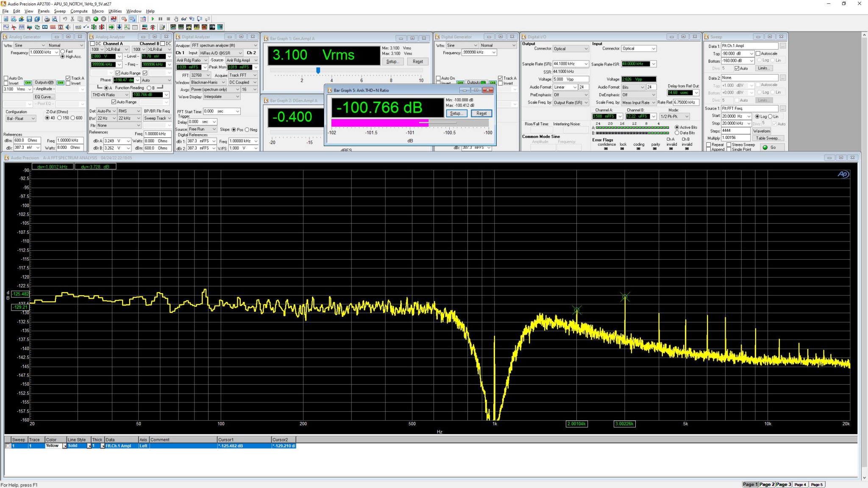Click the Steps 4444 input field in Sweep
Screen dimensions: 868x488
point(735,130)
